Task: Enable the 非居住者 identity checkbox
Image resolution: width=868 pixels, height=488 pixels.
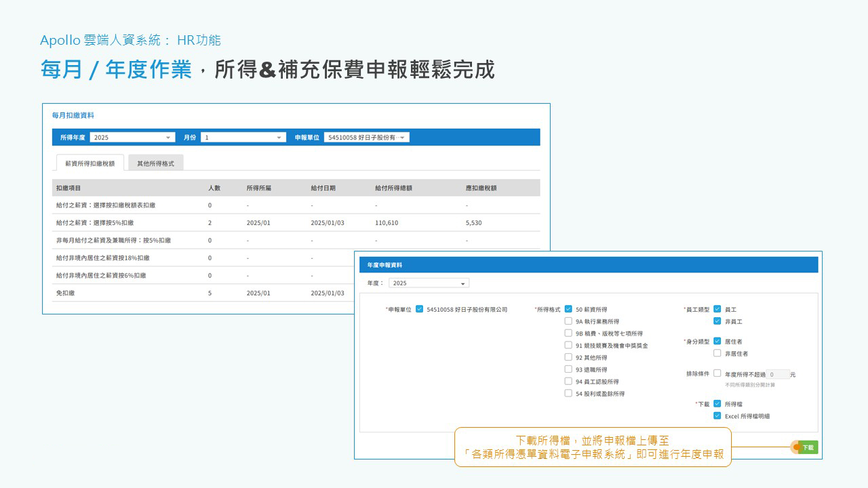Action: (x=717, y=353)
